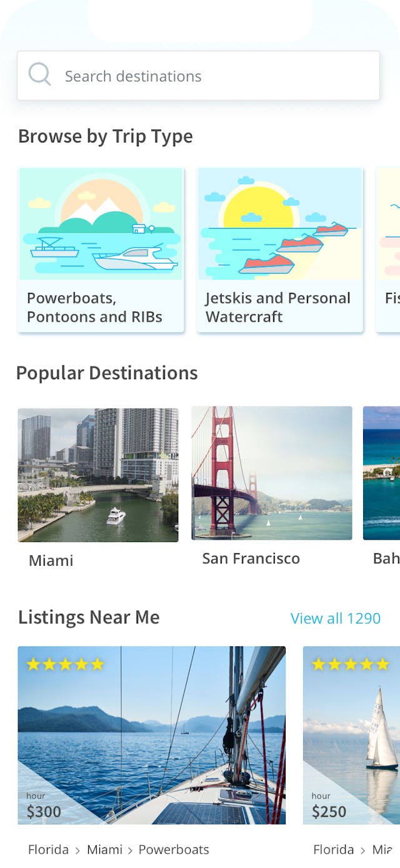The width and height of the screenshot is (400, 868).
Task: Type in Search destinations field
Action: [x=206, y=76]
